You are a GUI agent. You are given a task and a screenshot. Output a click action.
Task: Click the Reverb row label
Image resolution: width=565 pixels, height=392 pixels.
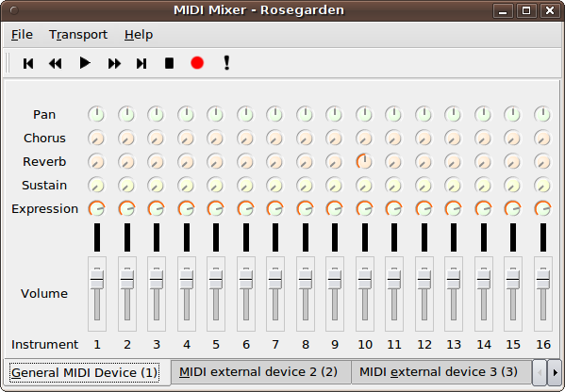(44, 162)
